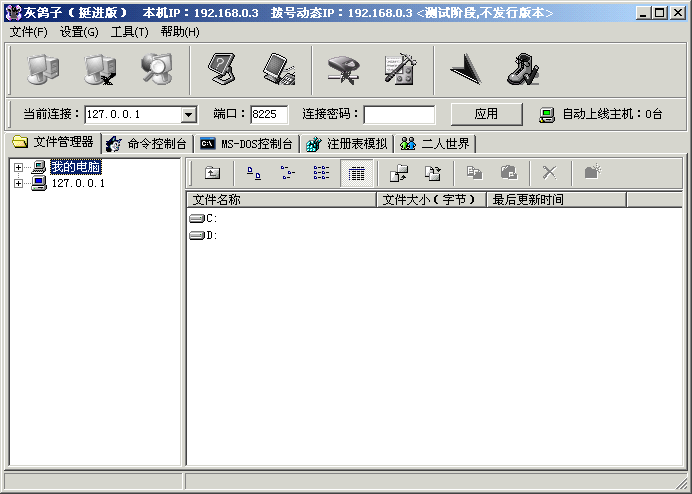
Task: Click the 应用 button
Action: coord(486,114)
